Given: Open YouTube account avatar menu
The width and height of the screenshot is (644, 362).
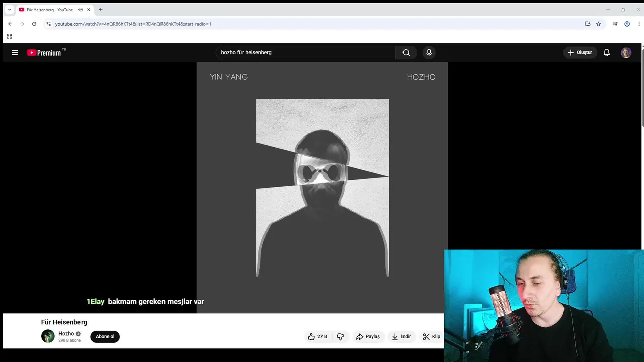Looking at the screenshot, I should coord(626,52).
